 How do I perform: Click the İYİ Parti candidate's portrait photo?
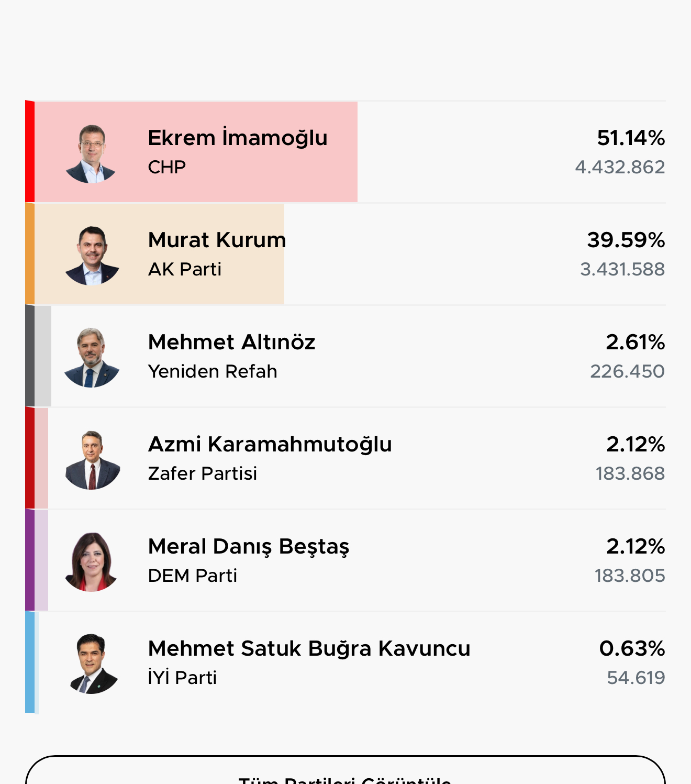93,664
